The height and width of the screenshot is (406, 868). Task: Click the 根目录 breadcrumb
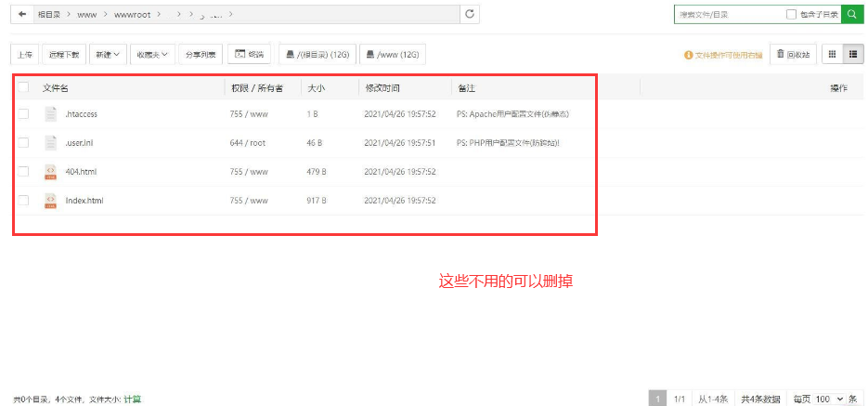tap(48, 15)
